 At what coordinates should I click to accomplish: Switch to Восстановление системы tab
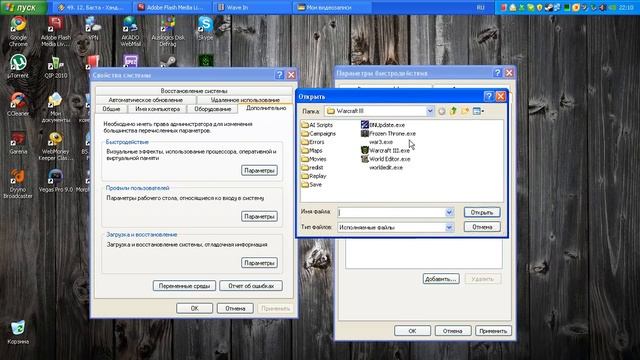[x=194, y=91]
